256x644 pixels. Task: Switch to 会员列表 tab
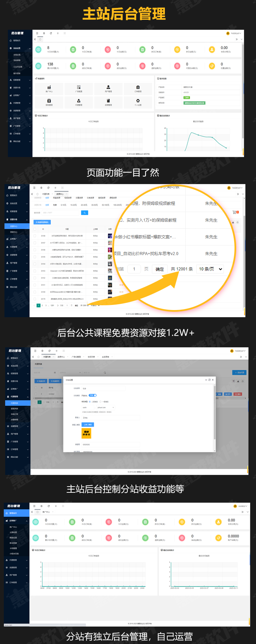click(91, 357)
